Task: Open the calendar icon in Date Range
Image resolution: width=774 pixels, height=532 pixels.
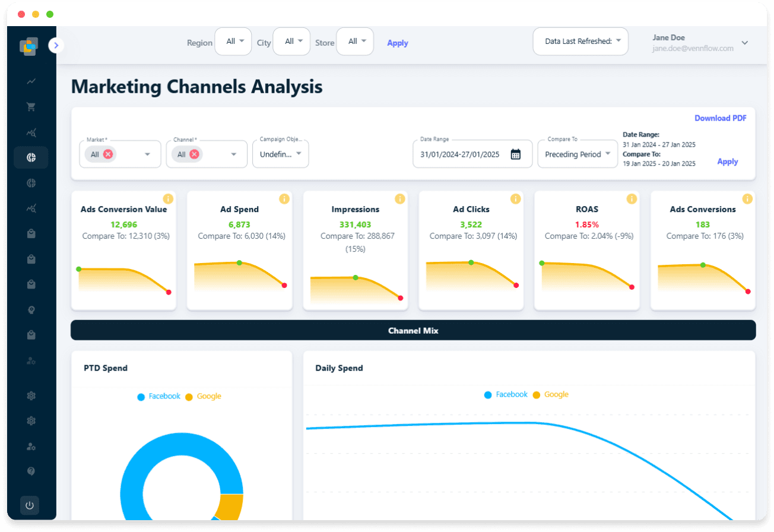Action: pos(516,154)
